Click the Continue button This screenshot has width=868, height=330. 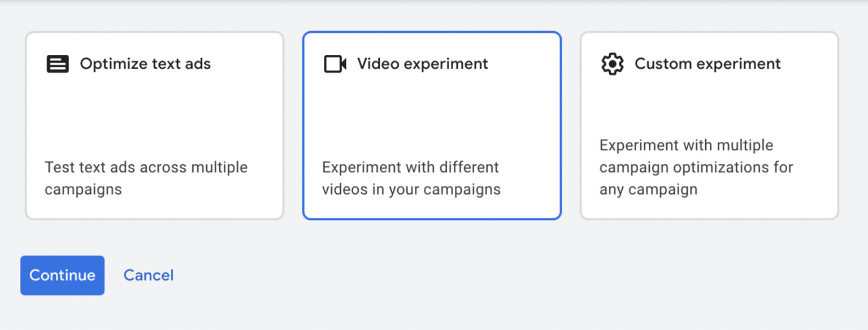[x=62, y=275]
